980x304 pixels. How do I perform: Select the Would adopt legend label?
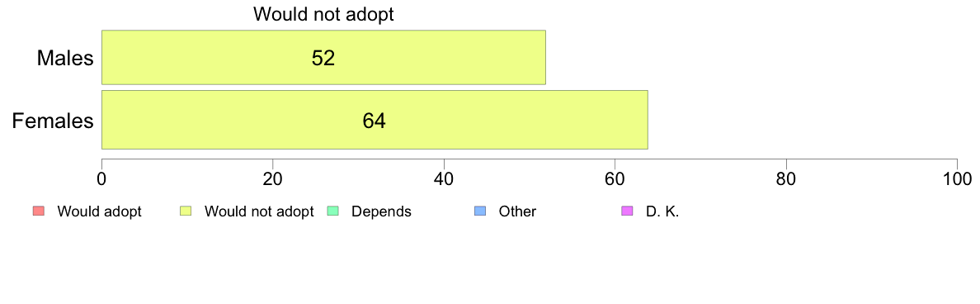(99, 211)
